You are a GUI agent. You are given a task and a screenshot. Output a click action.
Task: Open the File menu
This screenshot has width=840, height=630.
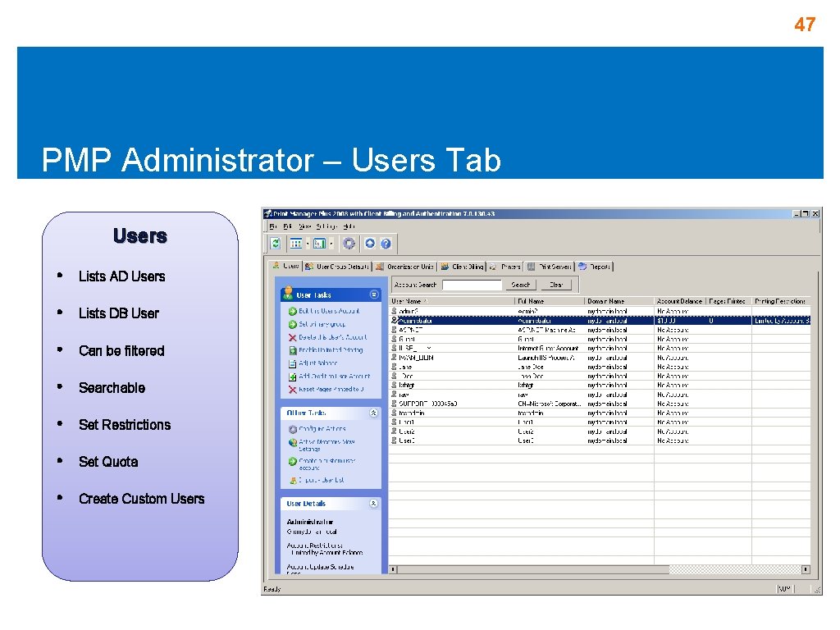point(273,226)
